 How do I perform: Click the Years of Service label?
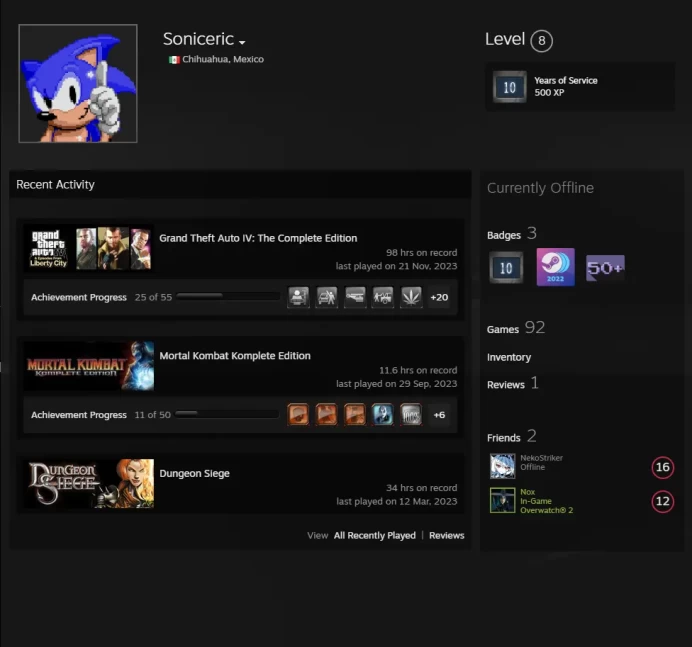(566, 80)
